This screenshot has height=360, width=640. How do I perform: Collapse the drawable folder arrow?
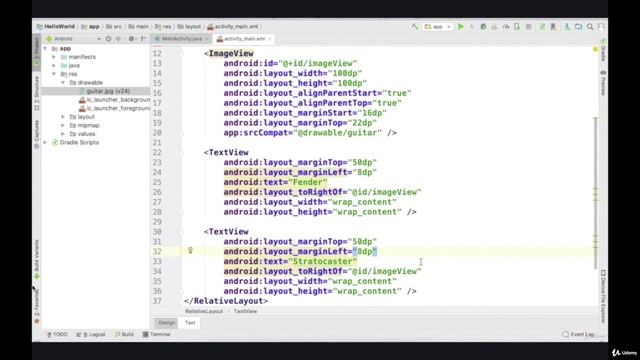pos(63,83)
